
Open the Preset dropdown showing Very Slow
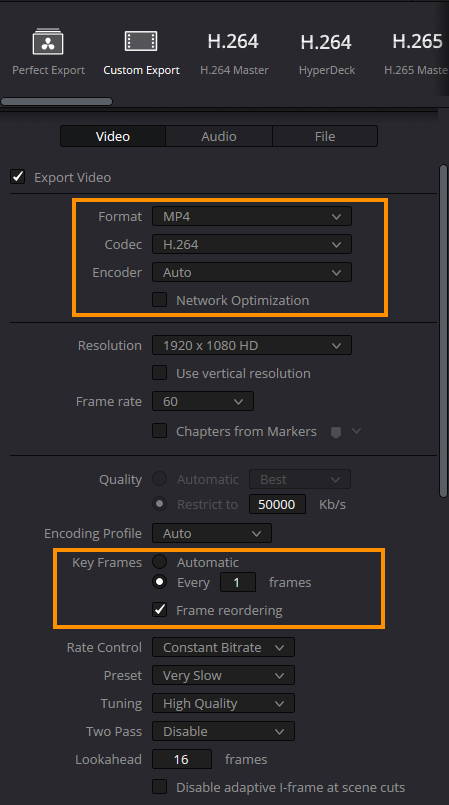click(x=223, y=675)
